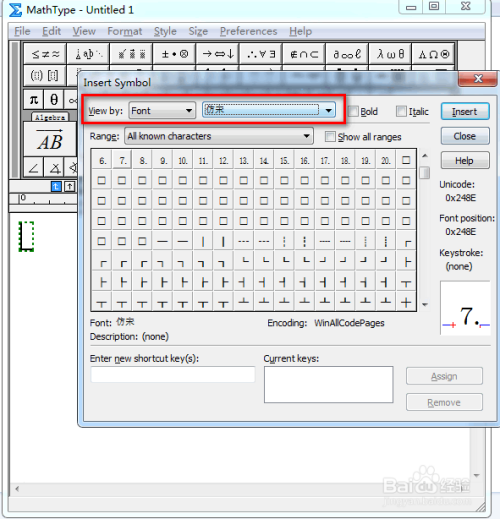Select the Algebra tab

click(x=50, y=117)
